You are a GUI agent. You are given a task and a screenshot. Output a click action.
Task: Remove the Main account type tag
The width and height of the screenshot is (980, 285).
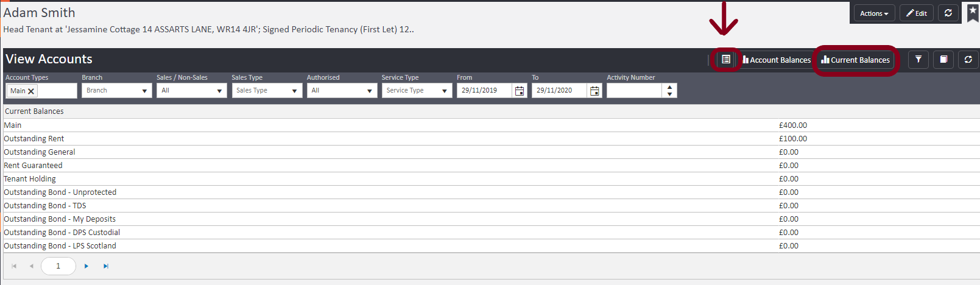click(x=31, y=91)
